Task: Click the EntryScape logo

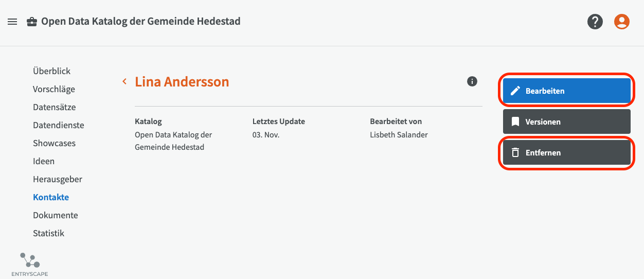Action: (x=30, y=264)
